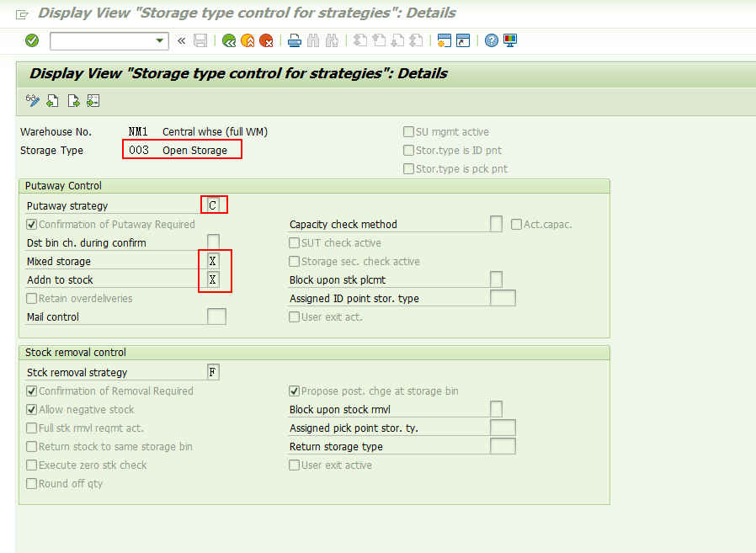
Task: Click the Customize Local Layout monitor icon
Action: (x=510, y=40)
